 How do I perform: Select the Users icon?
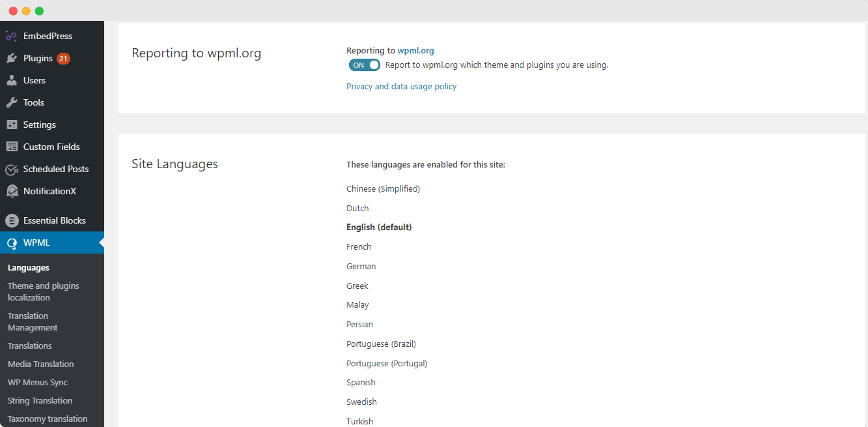11,80
